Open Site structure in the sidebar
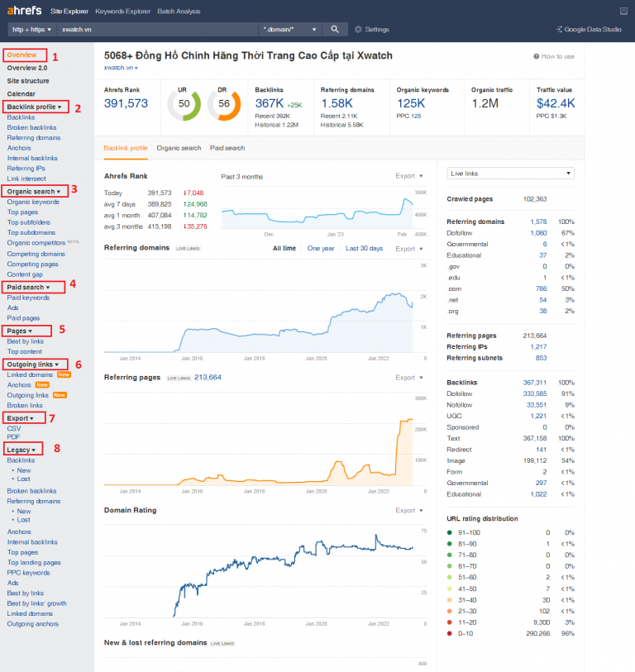 28,80
